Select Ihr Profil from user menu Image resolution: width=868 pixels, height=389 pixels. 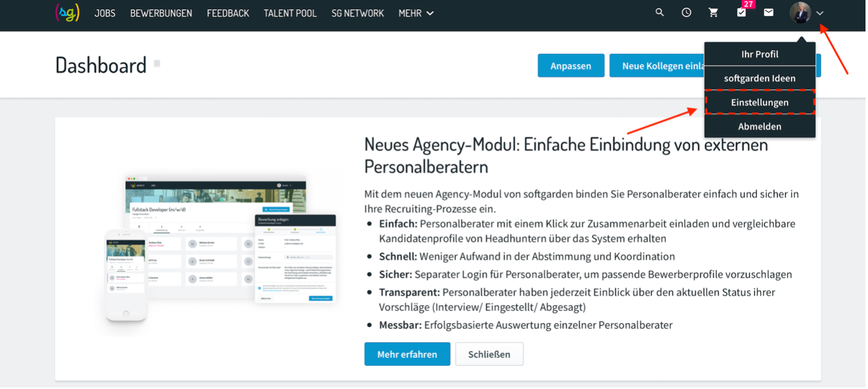point(761,54)
